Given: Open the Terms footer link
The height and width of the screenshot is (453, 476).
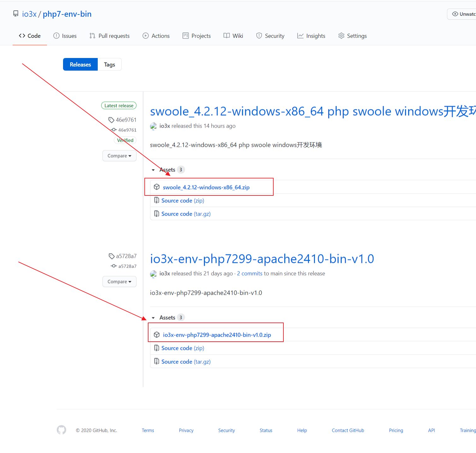Looking at the screenshot, I should (148, 430).
